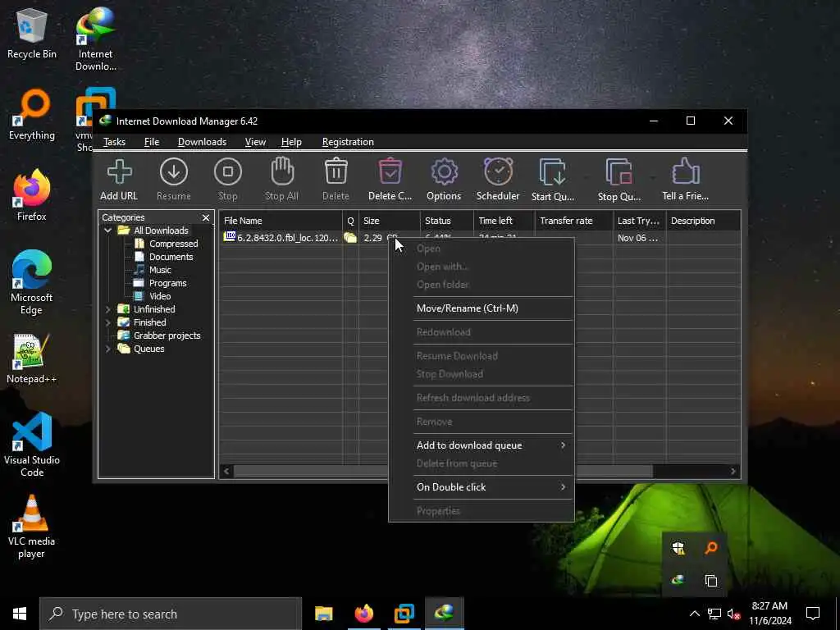Expand the Finished category node
Viewport: 840px width, 630px height.
(107, 322)
